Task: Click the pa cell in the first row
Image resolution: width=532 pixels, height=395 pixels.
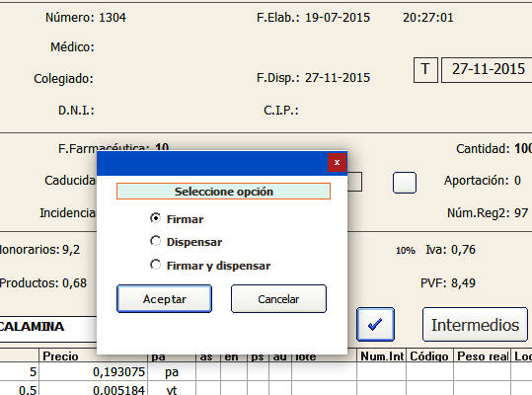Action: (172, 372)
